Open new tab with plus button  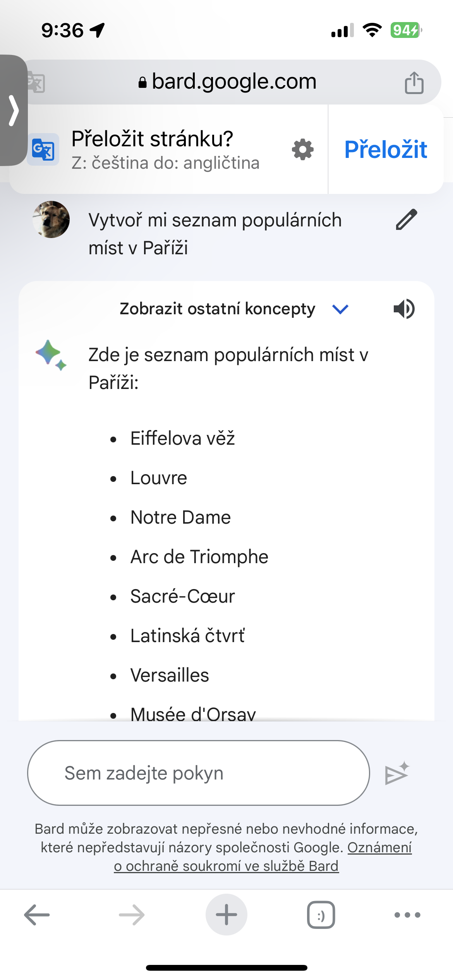tap(226, 915)
